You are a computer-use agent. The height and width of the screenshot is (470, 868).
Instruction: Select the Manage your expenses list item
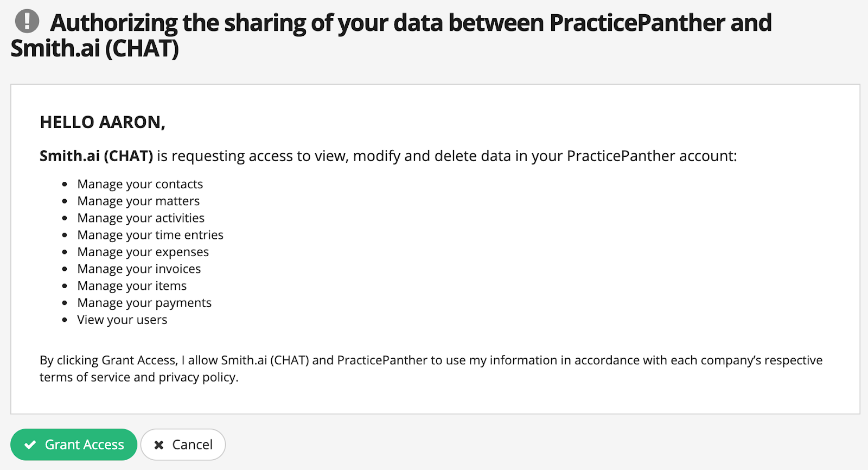143,252
